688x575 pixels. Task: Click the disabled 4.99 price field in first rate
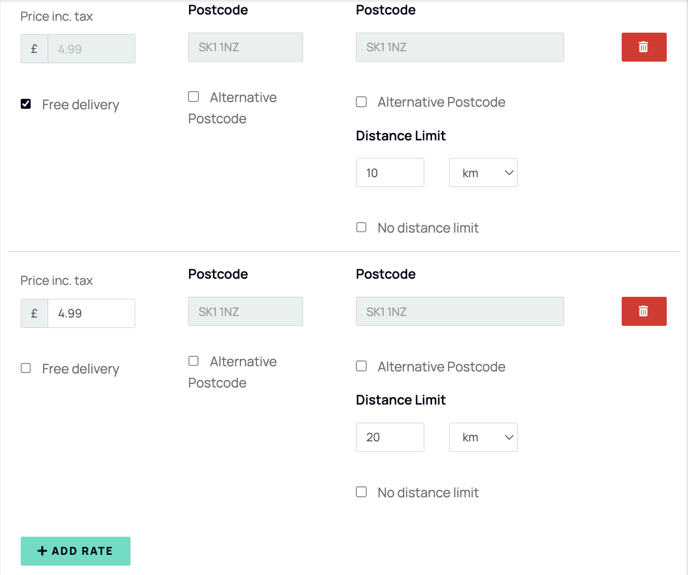click(x=91, y=49)
